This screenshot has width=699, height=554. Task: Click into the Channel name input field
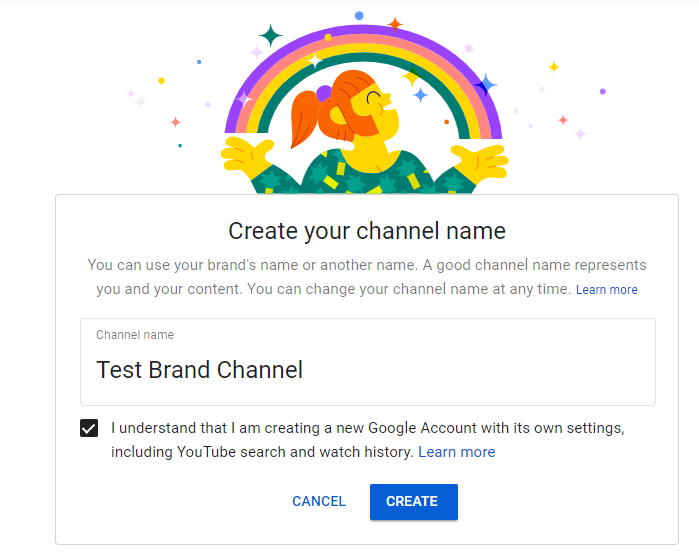coord(368,362)
